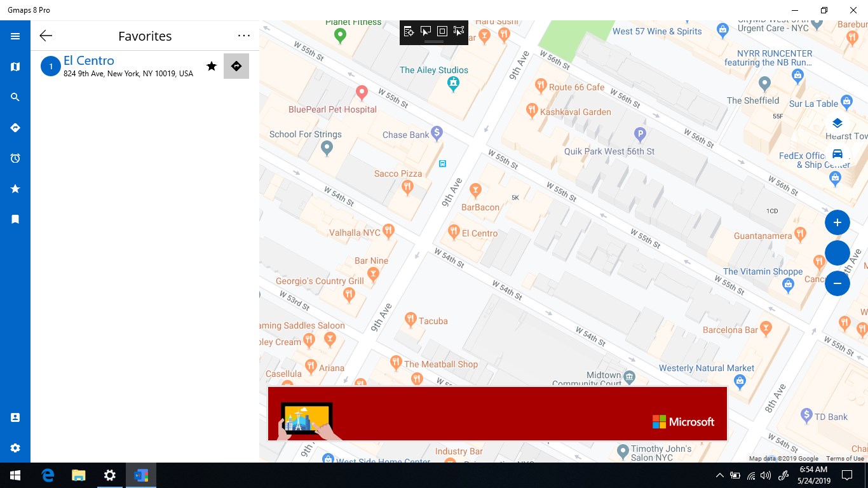
Task: Open search from the sidebar magnifier
Action: click(15, 97)
